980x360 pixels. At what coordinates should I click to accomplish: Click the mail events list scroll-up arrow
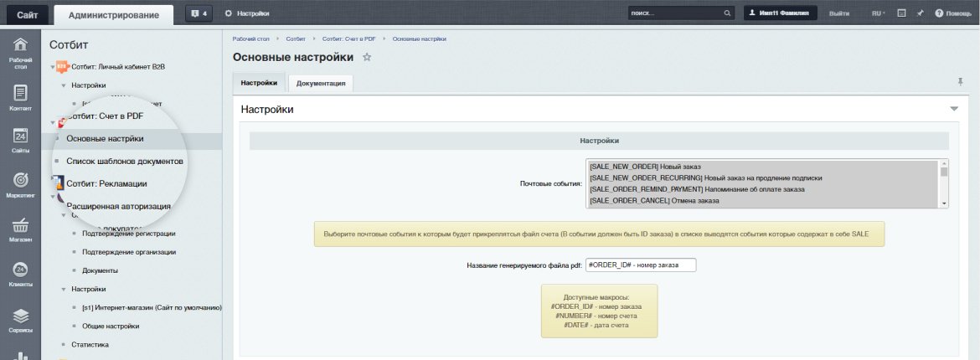[x=944, y=164]
